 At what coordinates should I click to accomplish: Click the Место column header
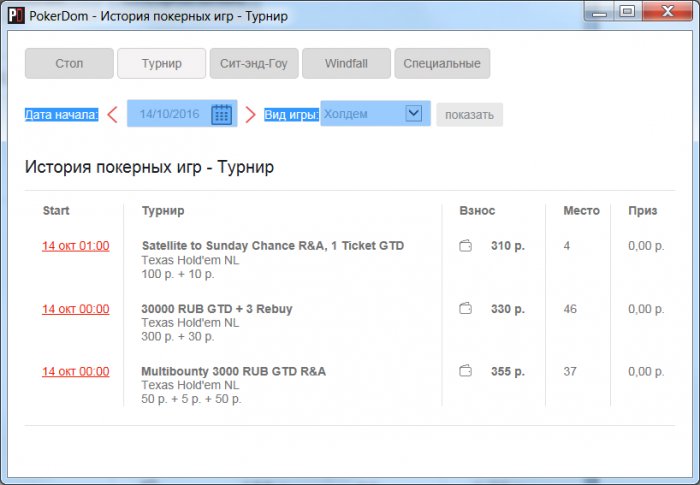581,210
